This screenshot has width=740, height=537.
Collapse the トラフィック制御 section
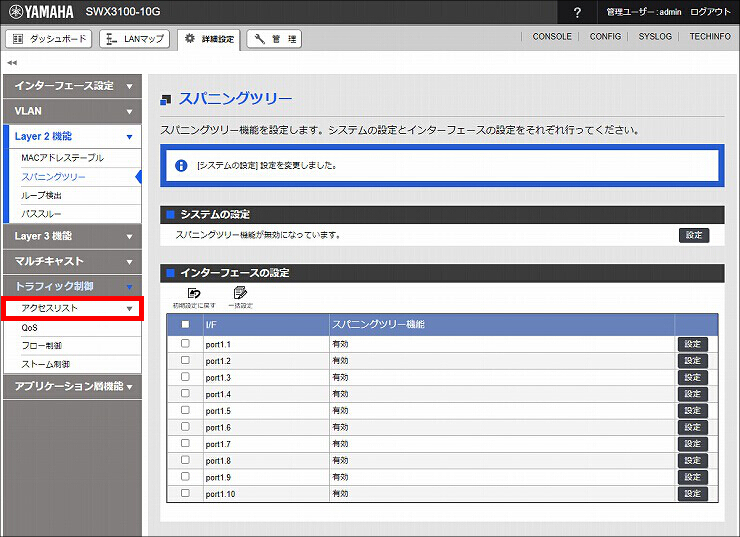coord(72,286)
